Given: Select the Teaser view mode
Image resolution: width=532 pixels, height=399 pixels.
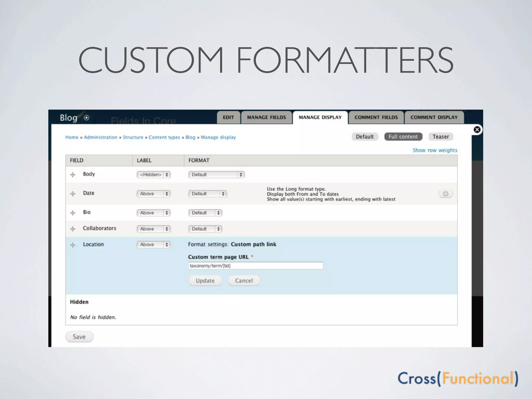Looking at the screenshot, I should coord(441,137).
